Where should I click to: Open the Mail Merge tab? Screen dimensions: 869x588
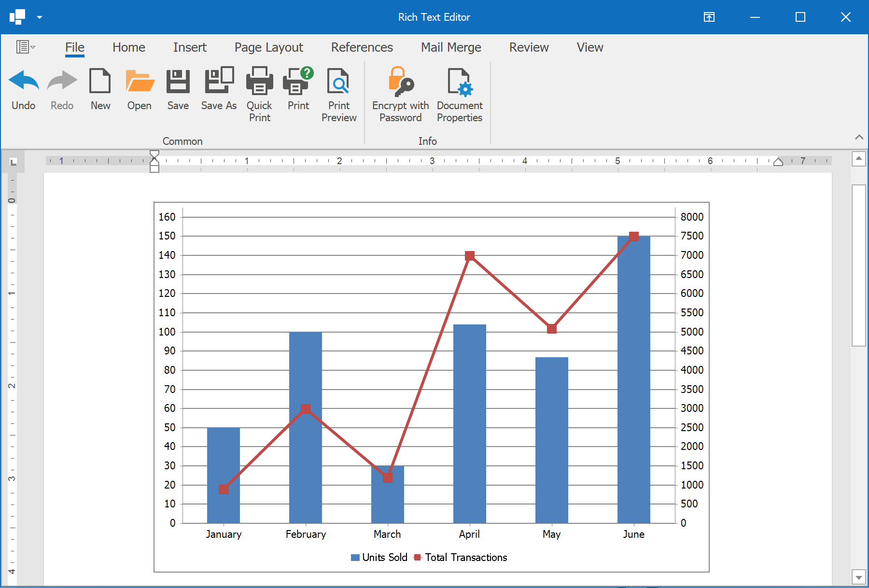click(451, 47)
